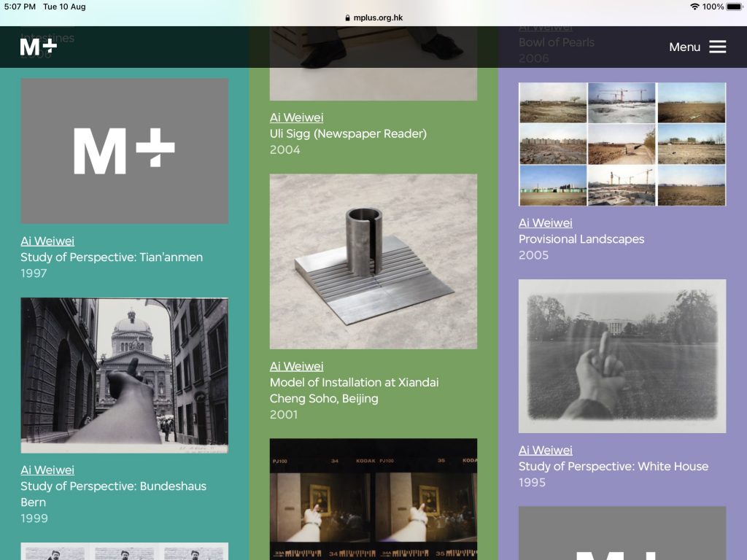
Task: Open the metal installation model image
Action: (x=373, y=261)
